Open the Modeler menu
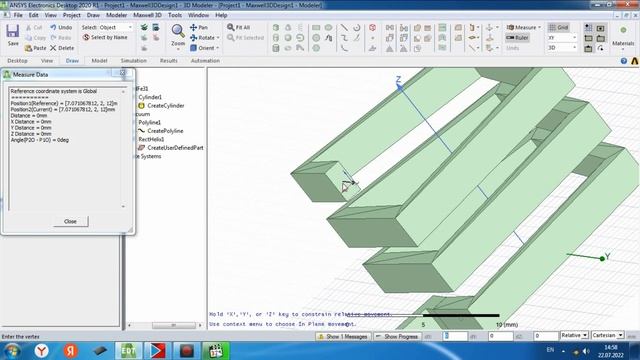Viewport: 640px width, 360px height. click(x=116, y=15)
